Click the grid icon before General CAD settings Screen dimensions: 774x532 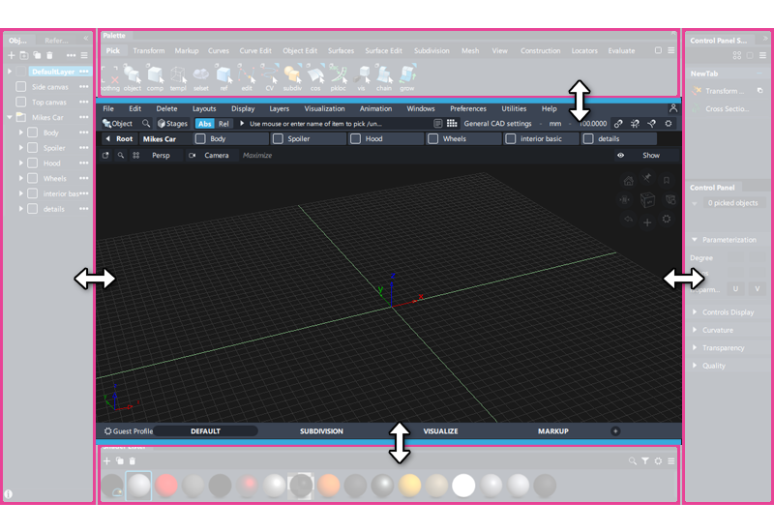(452, 124)
